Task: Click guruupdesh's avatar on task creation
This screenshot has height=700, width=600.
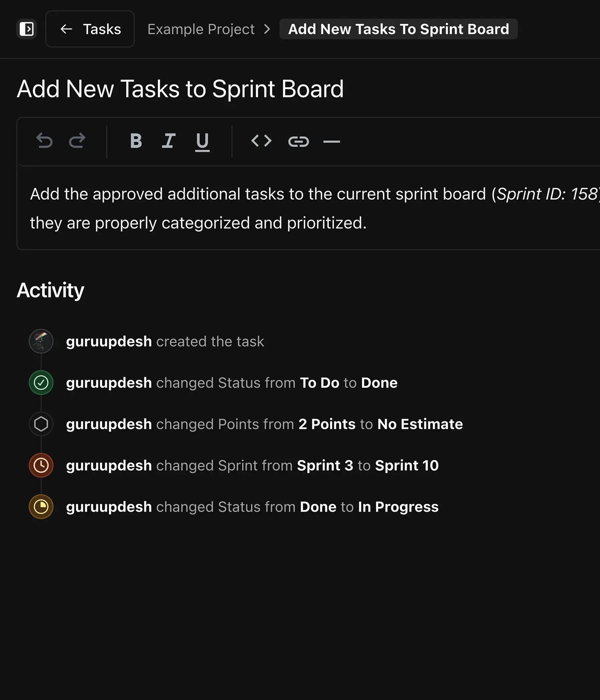Action: coord(41,341)
